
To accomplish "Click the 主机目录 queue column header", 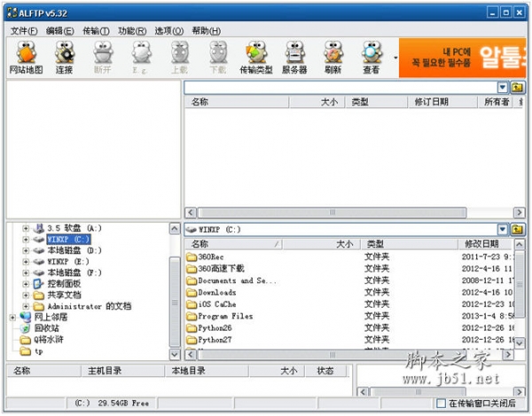I will click(x=123, y=371).
